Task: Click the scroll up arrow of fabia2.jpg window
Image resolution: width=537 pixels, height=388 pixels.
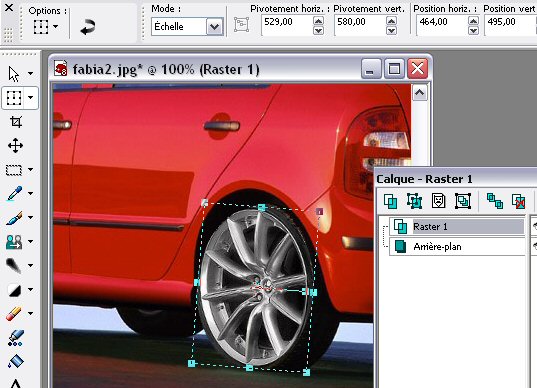Action: pyautogui.click(x=420, y=93)
